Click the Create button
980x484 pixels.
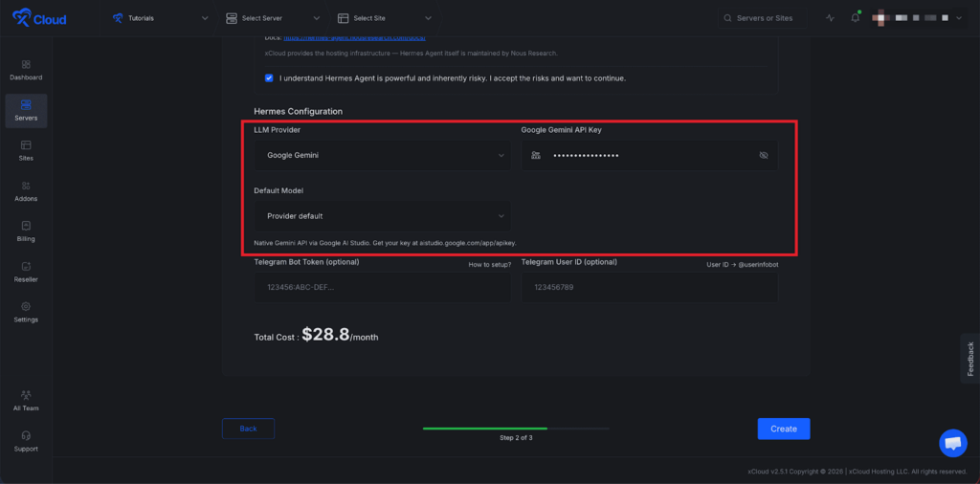[783, 429]
